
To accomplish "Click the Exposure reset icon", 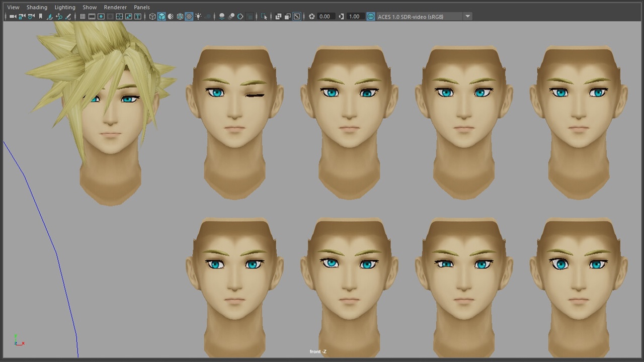I will click(311, 17).
